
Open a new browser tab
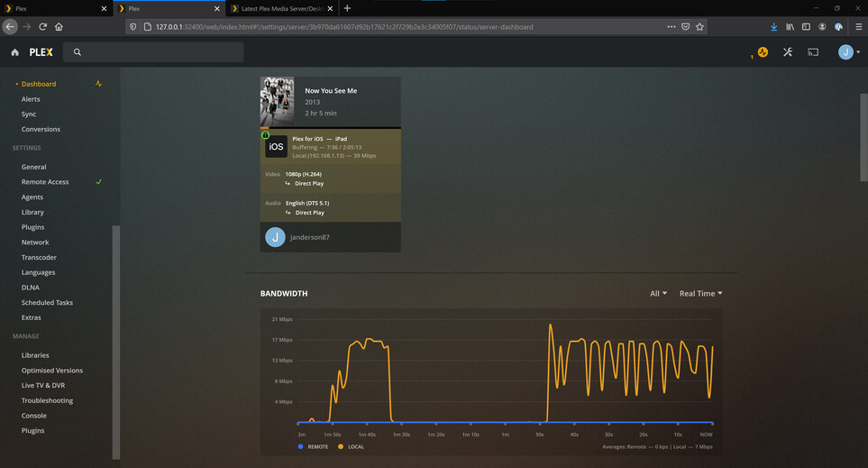[x=347, y=8]
